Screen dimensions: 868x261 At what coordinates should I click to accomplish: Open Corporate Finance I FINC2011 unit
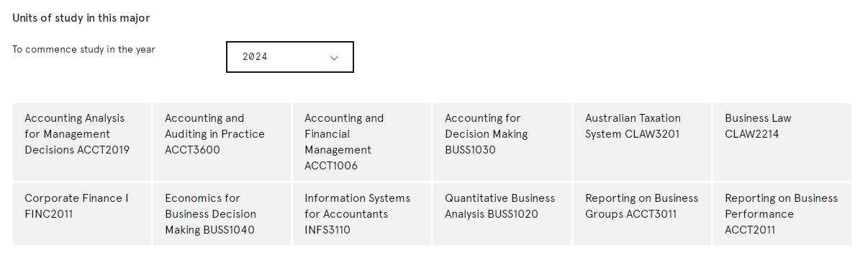point(82,214)
